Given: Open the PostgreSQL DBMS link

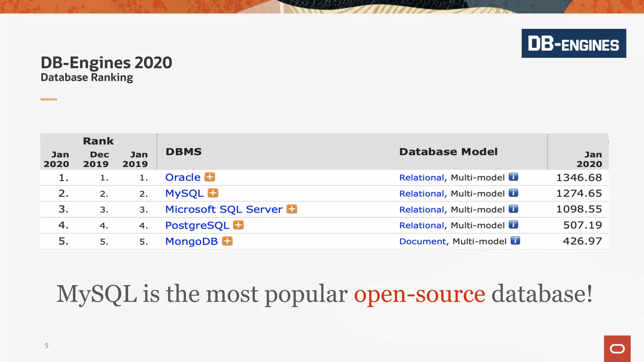Looking at the screenshot, I should [x=197, y=225].
